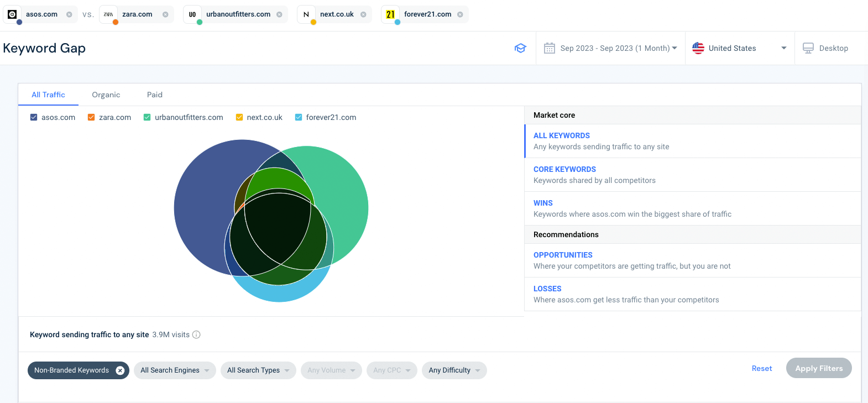Image resolution: width=868 pixels, height=403 pixels.
Task: Open the Any CPC filter dropdown
Action: click(391, 370)
